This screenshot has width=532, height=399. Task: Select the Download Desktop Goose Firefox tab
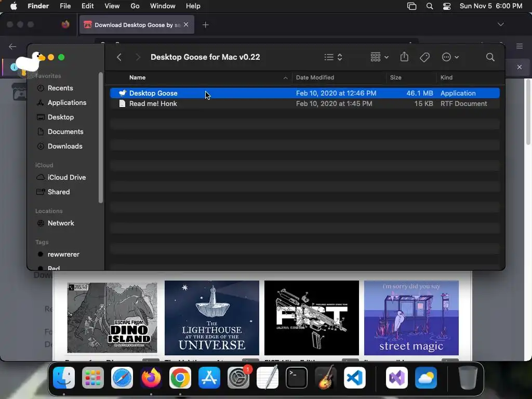(x=137, y=25)
